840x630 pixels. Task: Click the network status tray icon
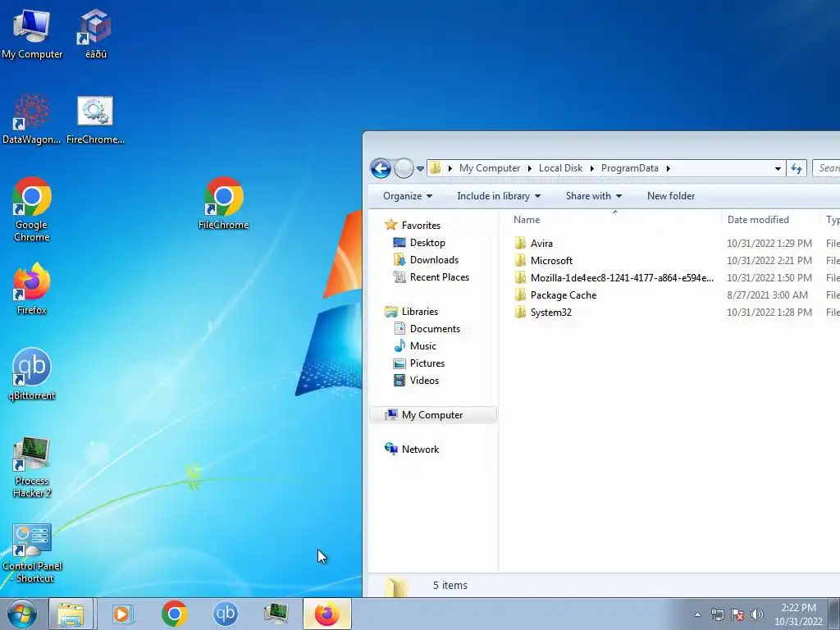(x=717, y=614)
